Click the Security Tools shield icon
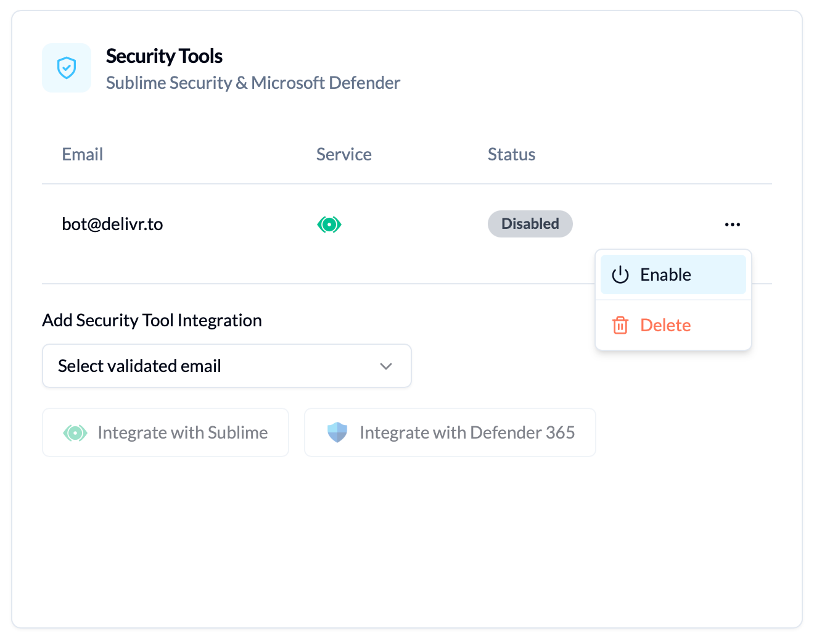Viewport: 814px width, 644px height. coord(66,68)
